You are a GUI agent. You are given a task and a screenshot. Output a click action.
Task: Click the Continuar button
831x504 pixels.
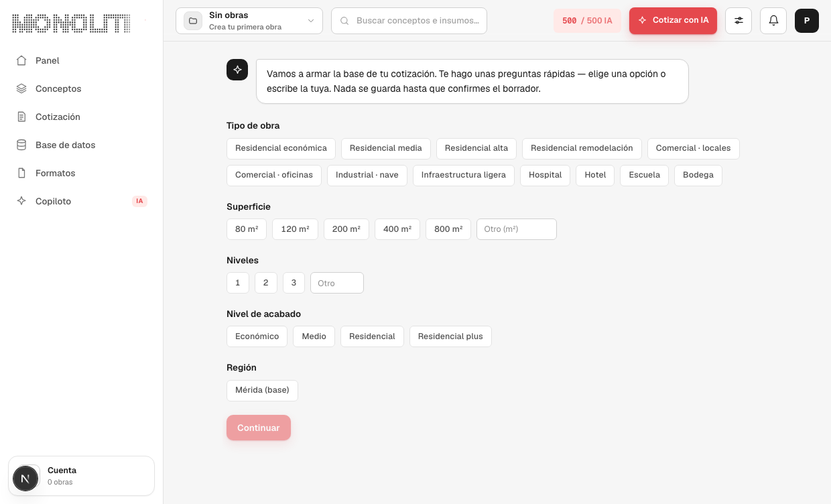259,428
